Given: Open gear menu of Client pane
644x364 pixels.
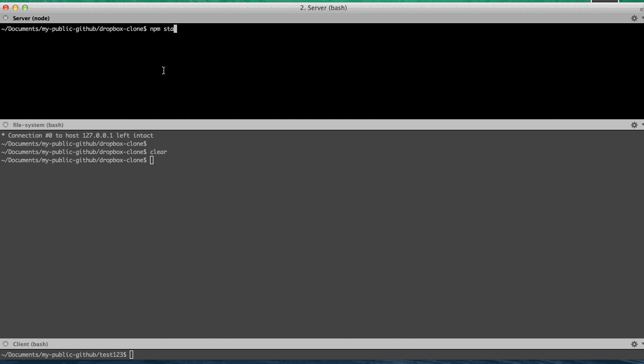Looking at the screenshot, I should [x=634, y=344].
